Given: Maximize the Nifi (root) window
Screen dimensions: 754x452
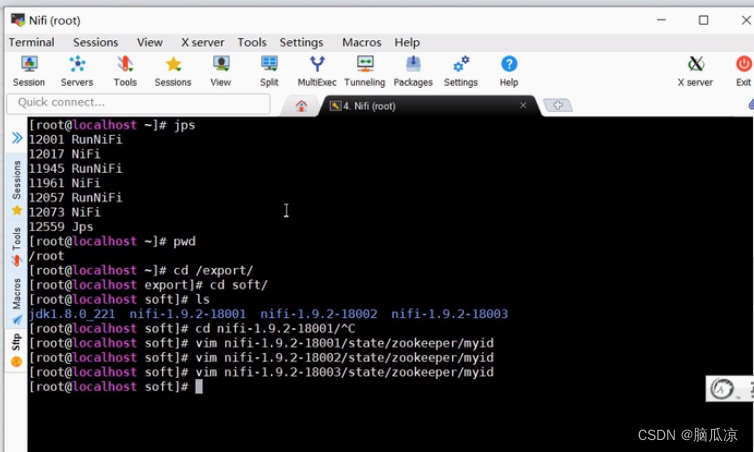Looking at the screenshot, I should point(704,20).
